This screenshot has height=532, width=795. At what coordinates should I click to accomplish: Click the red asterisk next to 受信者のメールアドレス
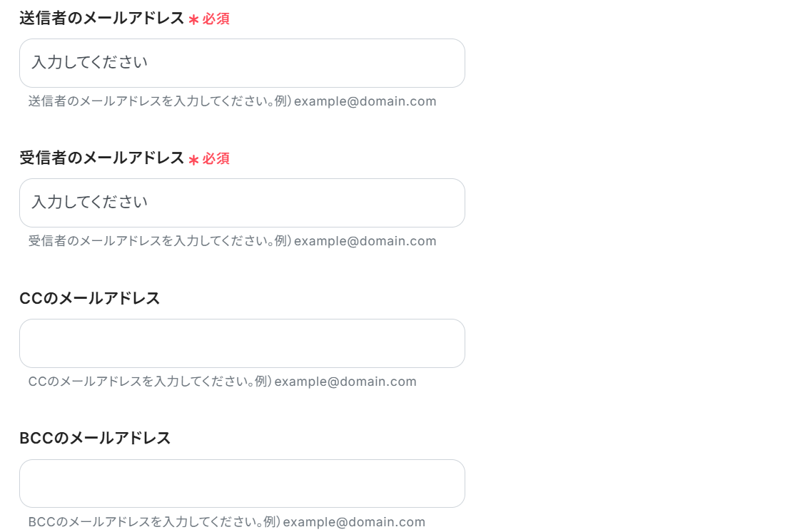pyautogui.click(x=193, y=160)
